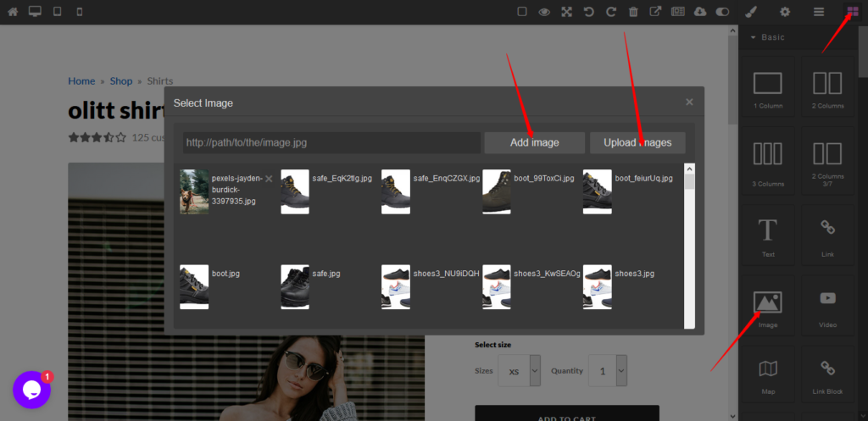
Task: Click the Add image button
Action: point(534,142)
